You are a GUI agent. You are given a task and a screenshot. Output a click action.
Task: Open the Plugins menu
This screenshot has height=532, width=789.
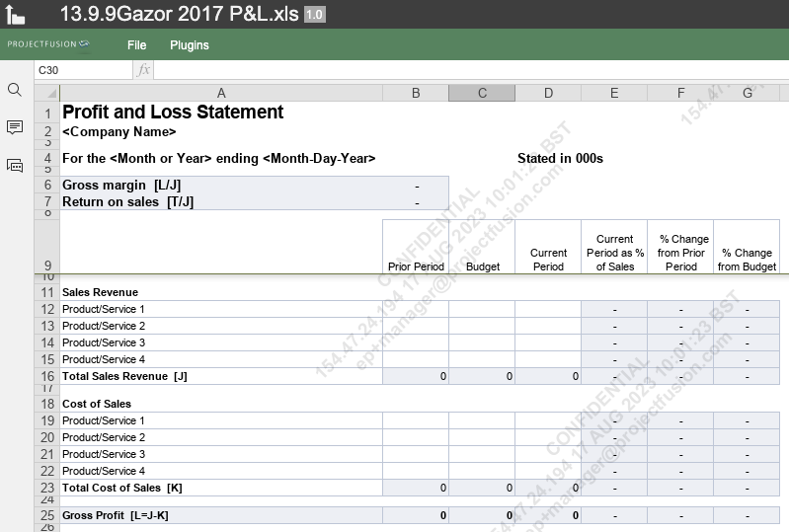click(190, 44)
